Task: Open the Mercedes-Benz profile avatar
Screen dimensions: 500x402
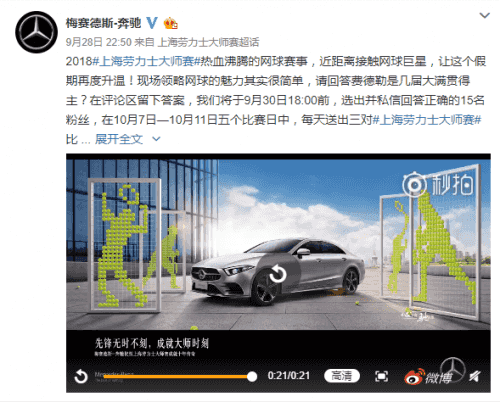Action: click(x=36, y=32)
